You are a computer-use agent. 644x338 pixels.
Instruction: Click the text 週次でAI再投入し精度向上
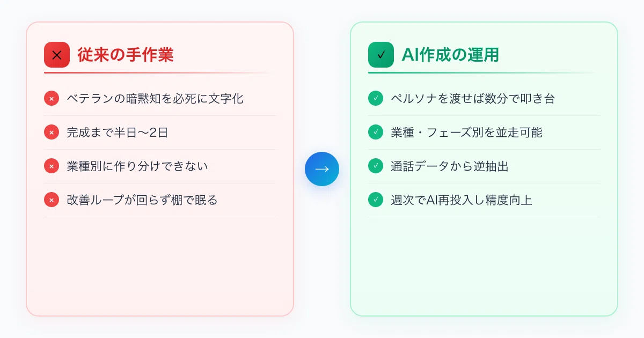pyautogui.click(x=462, y=200)
